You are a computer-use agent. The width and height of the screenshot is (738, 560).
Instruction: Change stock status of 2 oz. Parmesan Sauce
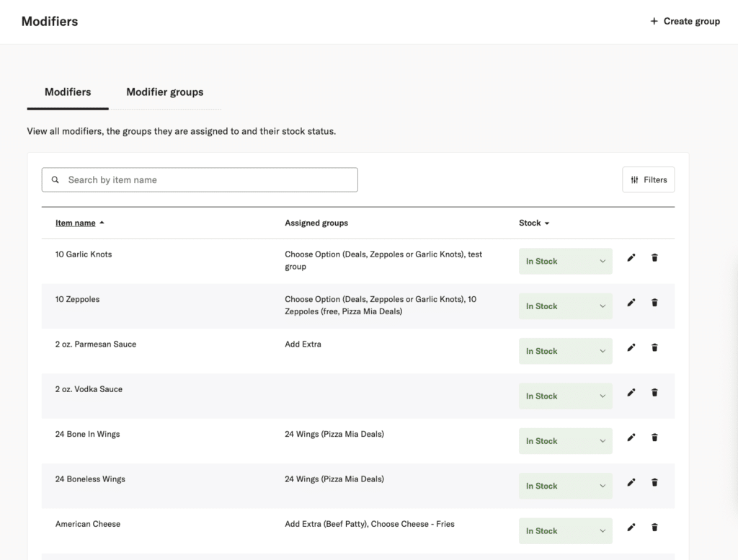pos(565,351)
